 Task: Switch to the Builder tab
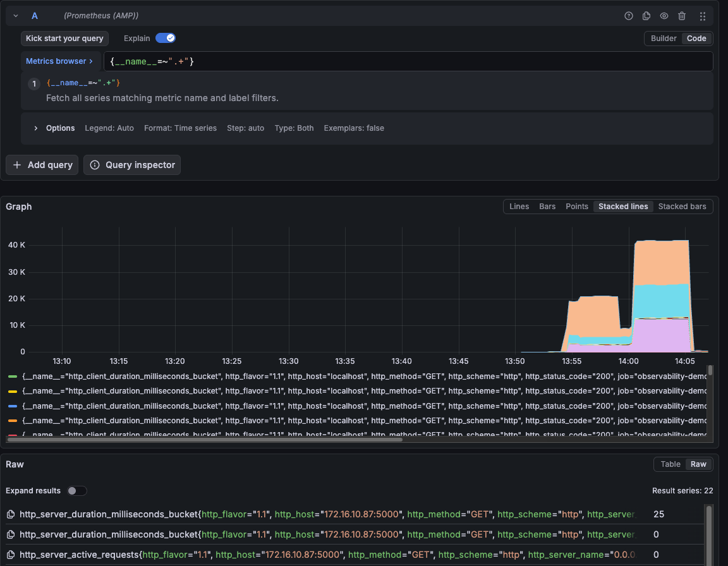tap(663, 38)
